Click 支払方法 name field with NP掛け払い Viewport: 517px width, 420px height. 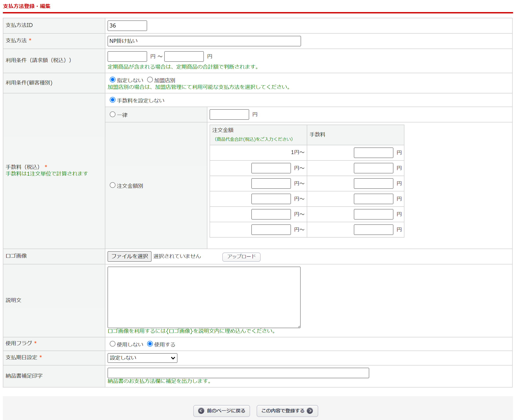pyautogui.click(x=204, y=41)
